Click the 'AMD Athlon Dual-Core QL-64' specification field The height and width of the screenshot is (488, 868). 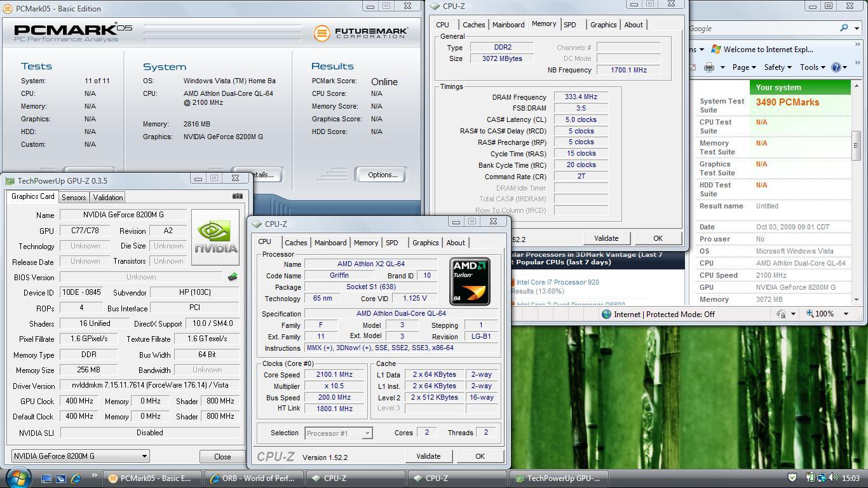[401, 314]
